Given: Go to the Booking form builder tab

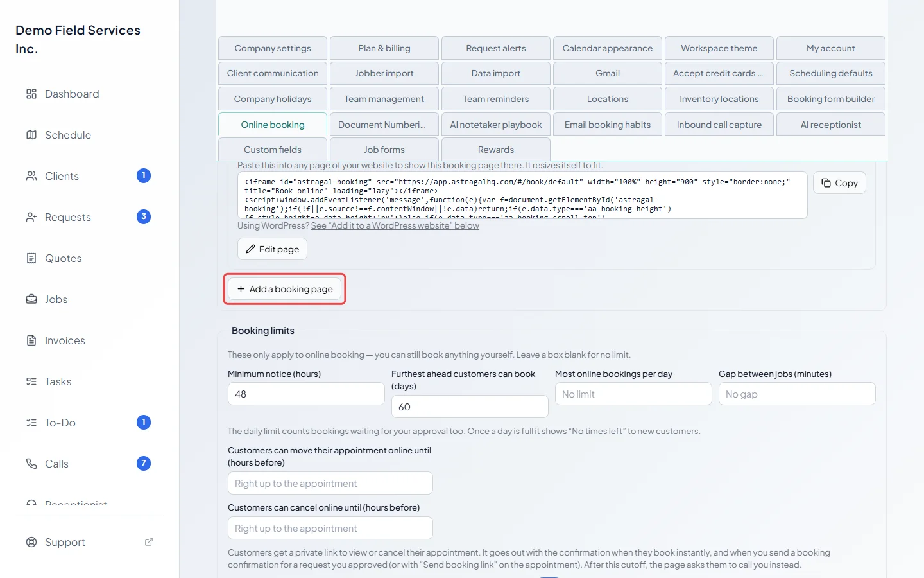Looking at the screenshot, I should pos(831,99).
